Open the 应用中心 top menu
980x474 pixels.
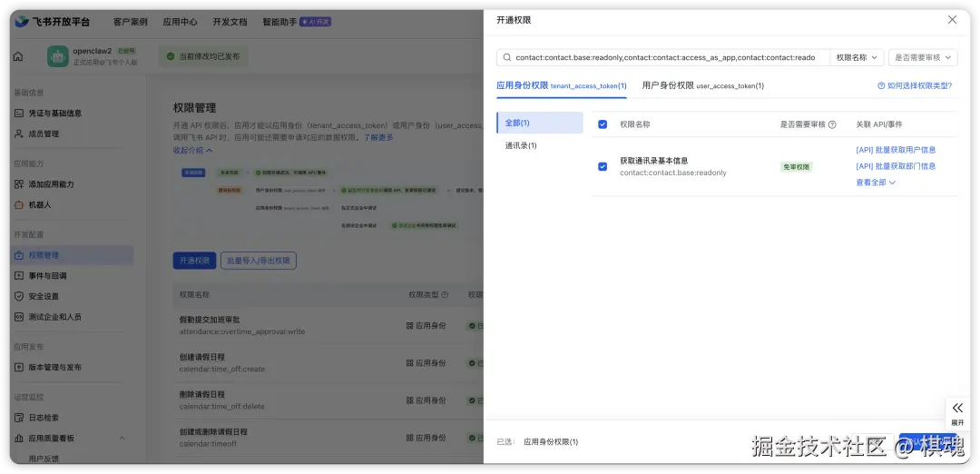(180, 22)
